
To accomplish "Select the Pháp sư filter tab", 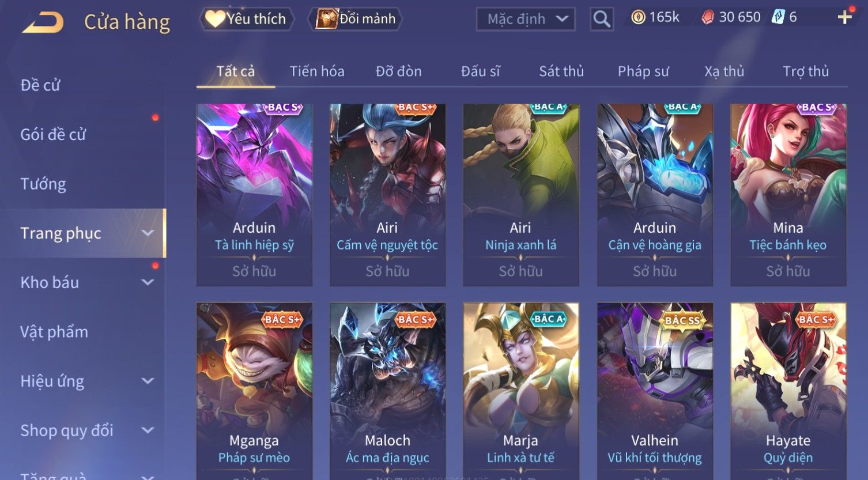I will pos(643,71).
